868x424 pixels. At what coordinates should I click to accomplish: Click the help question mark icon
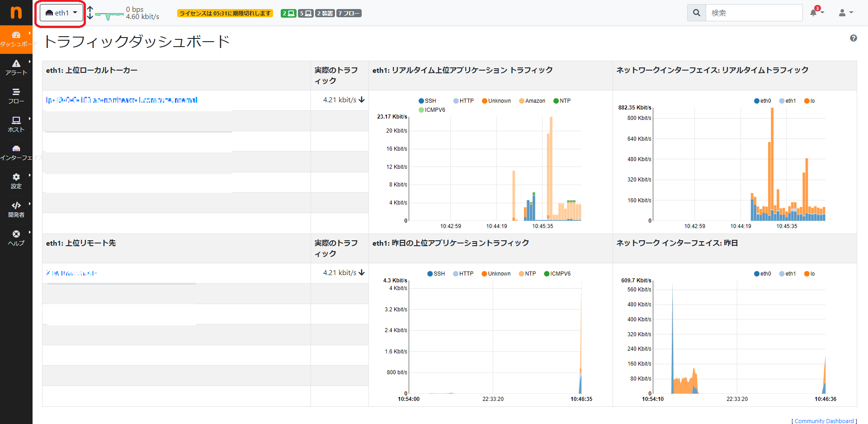[854, 38]
